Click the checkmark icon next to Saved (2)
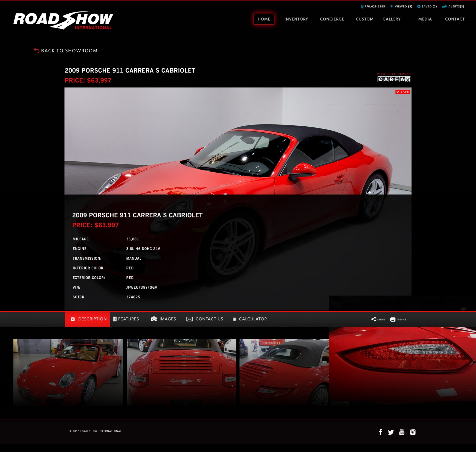The image size is (476, 452). (x=419, y=7)
